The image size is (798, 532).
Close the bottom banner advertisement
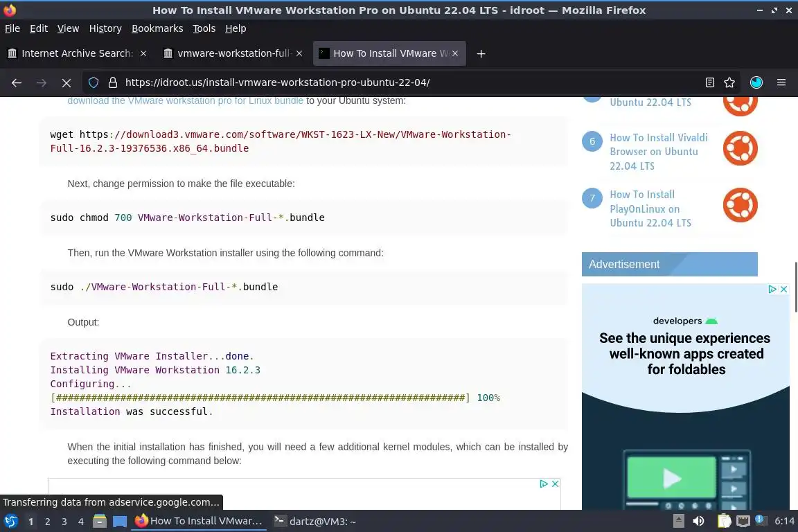click(x=556, y=484)
